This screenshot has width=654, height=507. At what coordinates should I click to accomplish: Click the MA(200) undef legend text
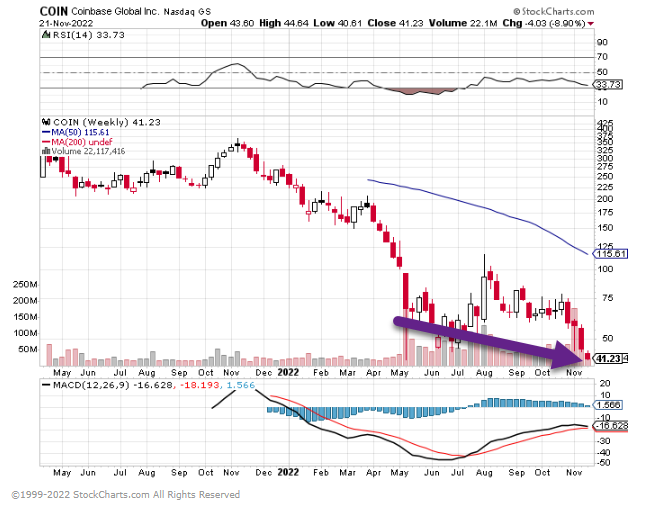click(x=81, y=142)
